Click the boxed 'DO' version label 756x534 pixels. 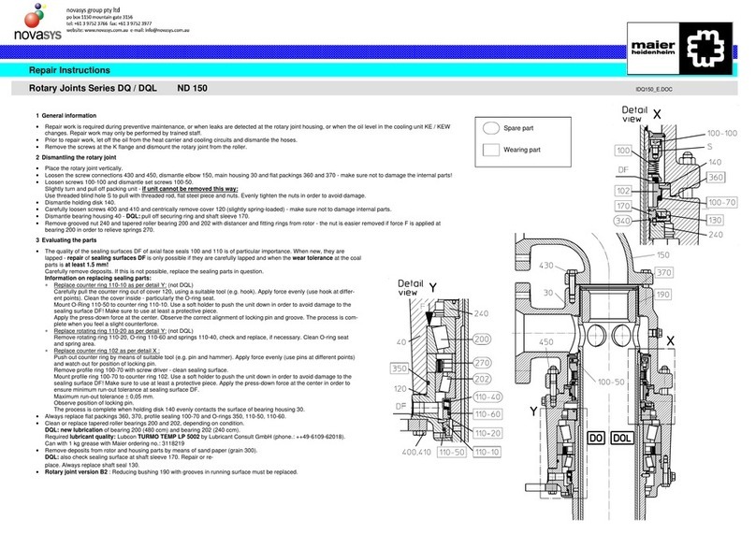tap(596, 438)
